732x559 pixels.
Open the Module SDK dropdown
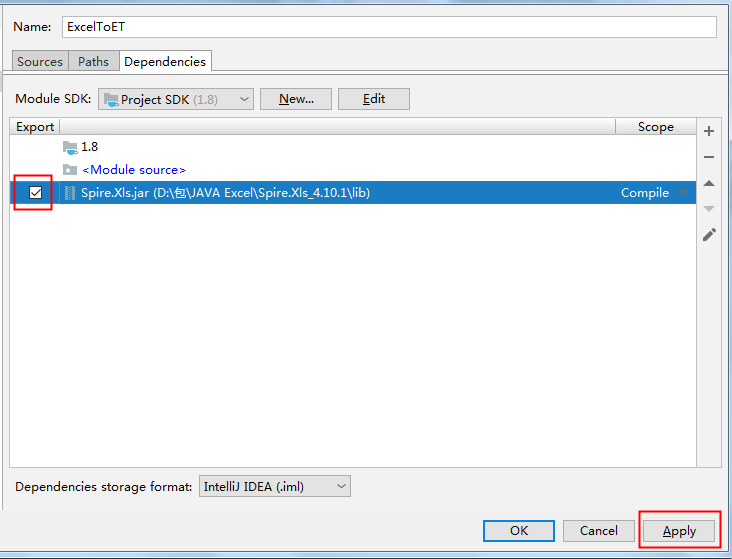click(176, 99)
